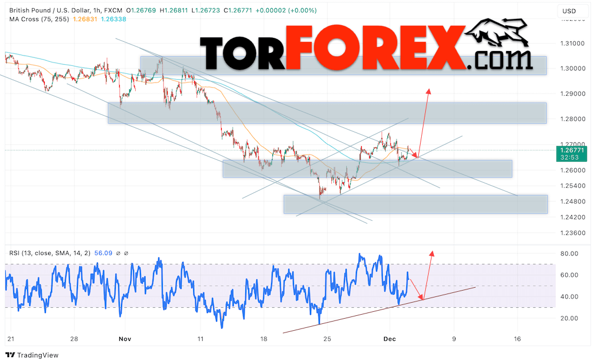Click the 1.24200 price axis label
Screen dimensions: 596x364
click(573, 217)
